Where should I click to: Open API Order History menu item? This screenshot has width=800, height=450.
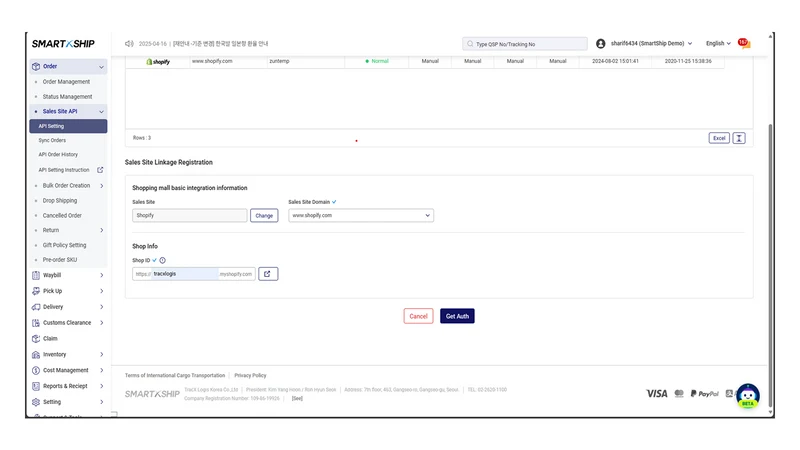[x=58, y=155]
